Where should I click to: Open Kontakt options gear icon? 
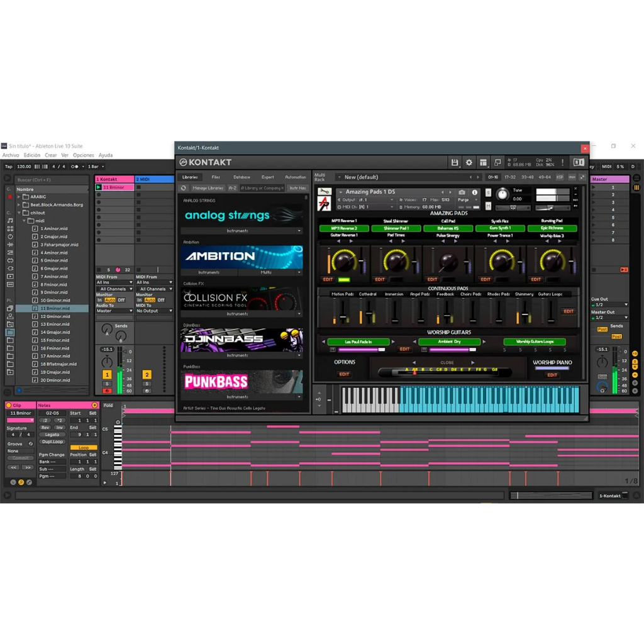(x=469, y=163)
